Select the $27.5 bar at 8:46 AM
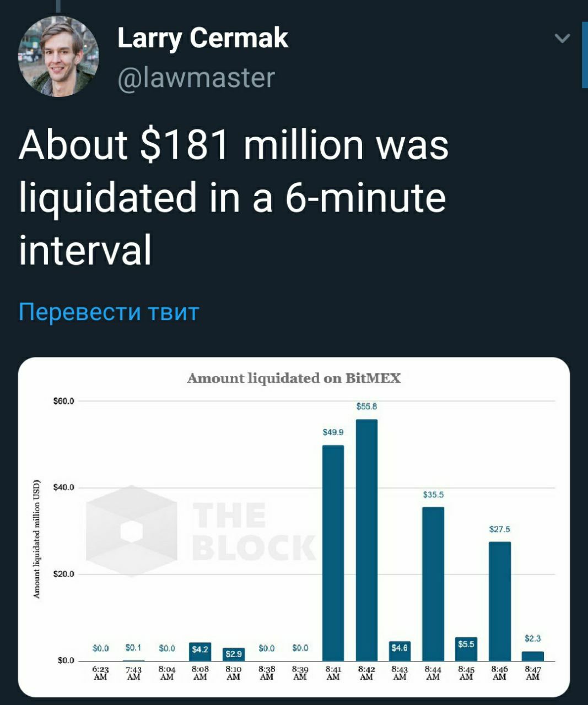Screen dimensions: 588x705 point(500,601)
